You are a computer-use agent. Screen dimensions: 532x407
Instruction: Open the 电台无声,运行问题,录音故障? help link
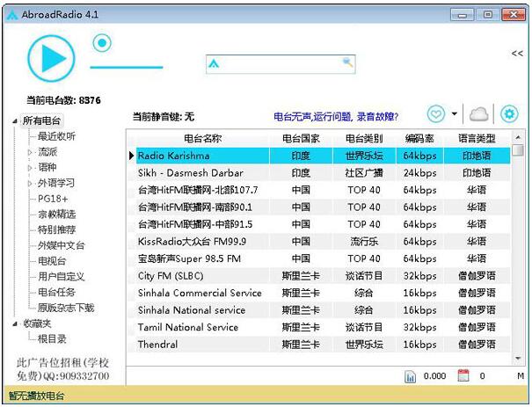[x=336, y=117]
